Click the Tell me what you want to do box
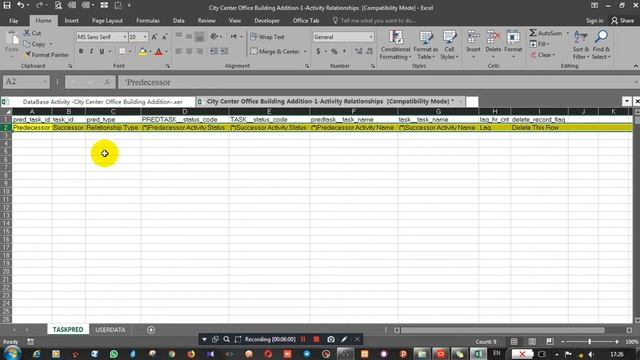 point(375,20)
